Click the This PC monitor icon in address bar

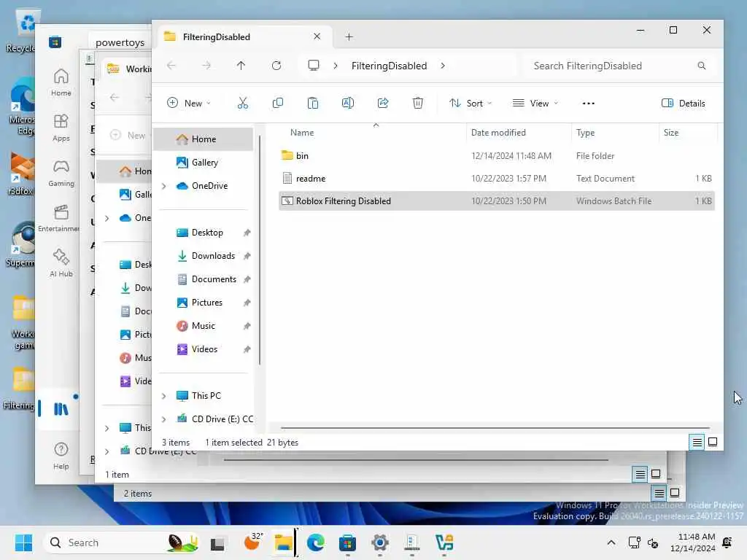tap(314, 65)
